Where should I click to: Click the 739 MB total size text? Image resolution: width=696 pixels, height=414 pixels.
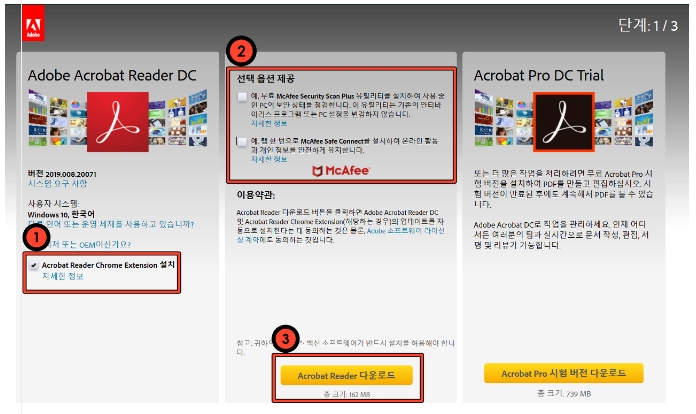tap(564, 393)
